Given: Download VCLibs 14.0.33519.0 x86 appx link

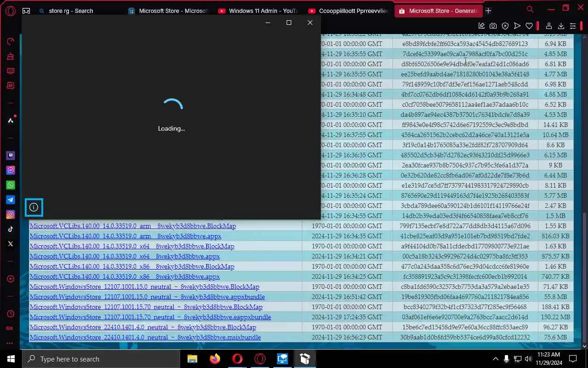Looking at the screenshot, I should (x=124, y=276).
